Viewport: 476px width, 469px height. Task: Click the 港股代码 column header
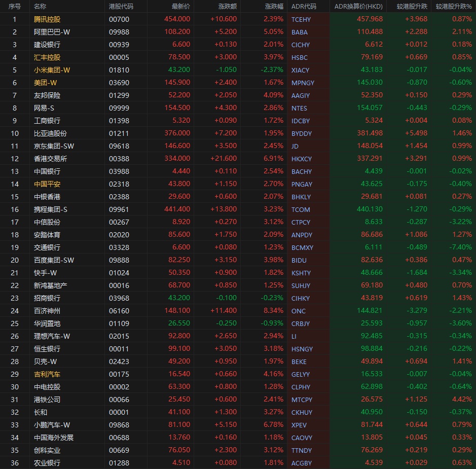click(121, 7)
